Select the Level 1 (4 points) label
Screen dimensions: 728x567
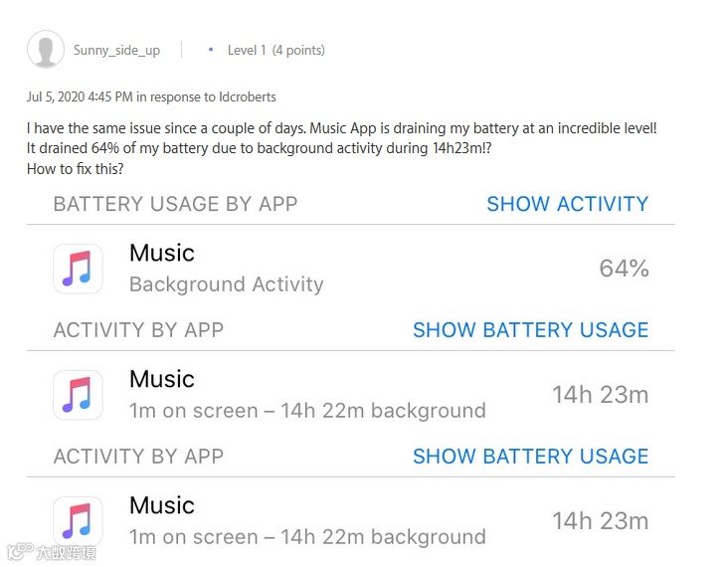pyautogui.click(x=275, y=50)
